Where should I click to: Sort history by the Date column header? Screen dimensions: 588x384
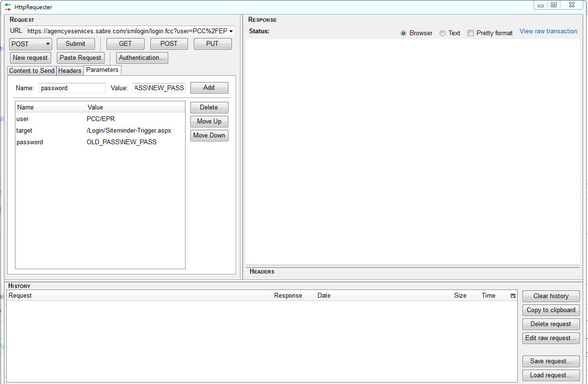point(383,296)
